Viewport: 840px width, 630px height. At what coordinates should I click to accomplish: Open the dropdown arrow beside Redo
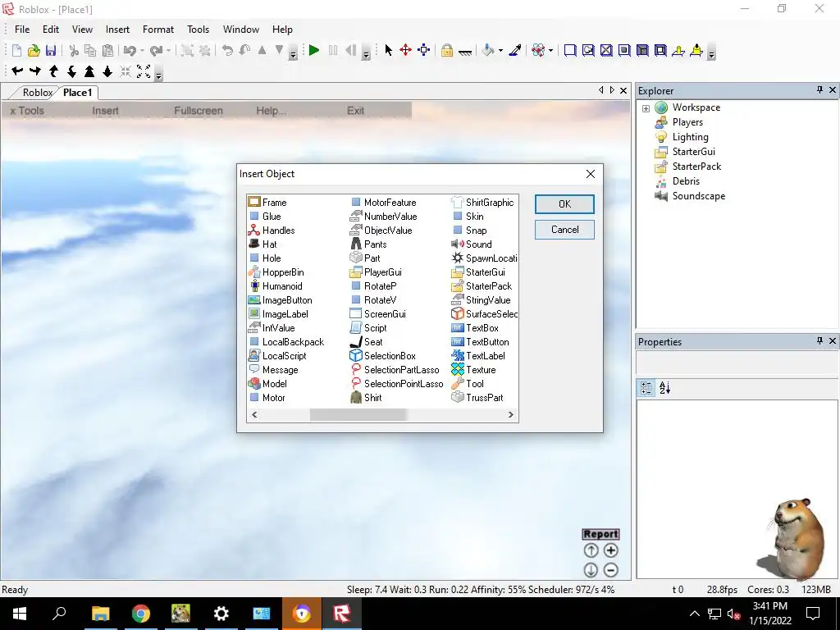tap(168, 51)
